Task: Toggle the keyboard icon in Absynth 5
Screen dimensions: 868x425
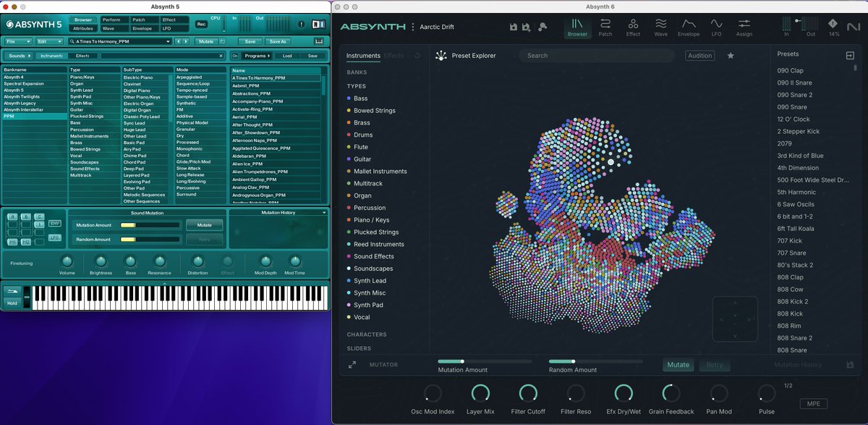Action: click(x=319, y=41)
